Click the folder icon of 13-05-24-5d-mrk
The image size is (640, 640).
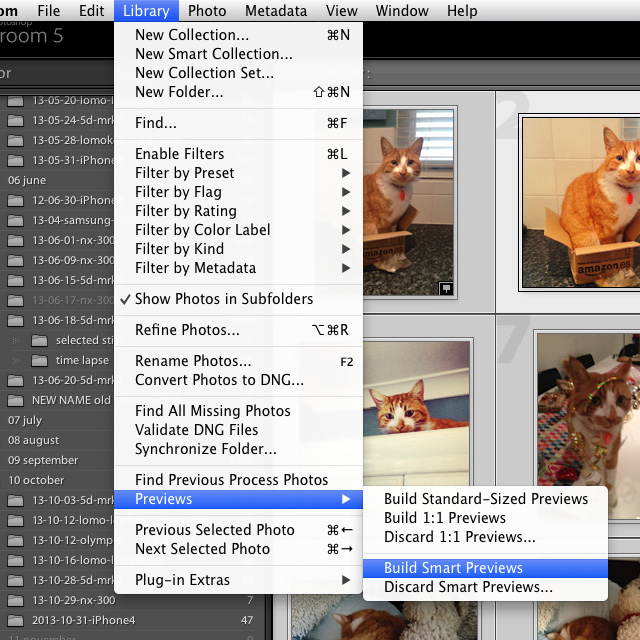pos(16,120)
